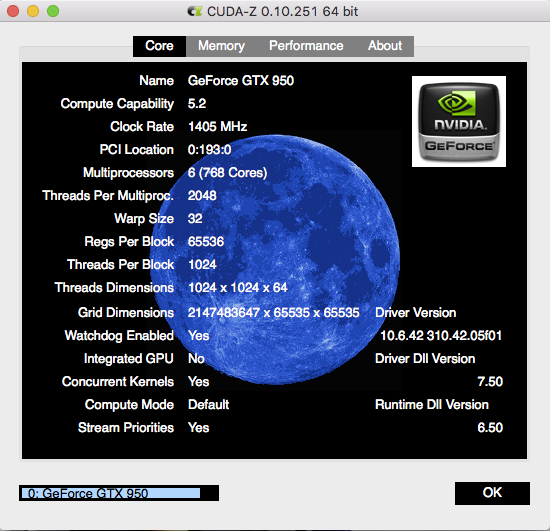Image resolution: width=550 pixels, height=531 pixels.
Task: Click the Grid Dimensions value 2147483647 x 65535 x 65535
Action: 274,313
